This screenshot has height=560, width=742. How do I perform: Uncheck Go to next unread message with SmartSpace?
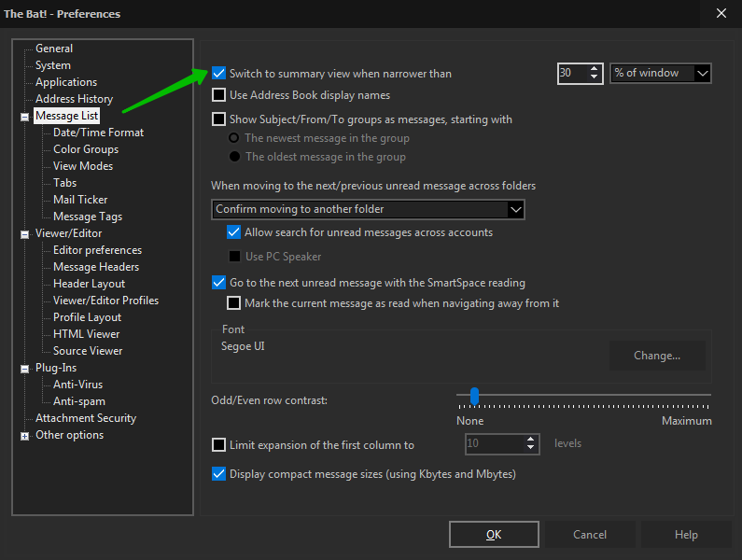(218, 283)
